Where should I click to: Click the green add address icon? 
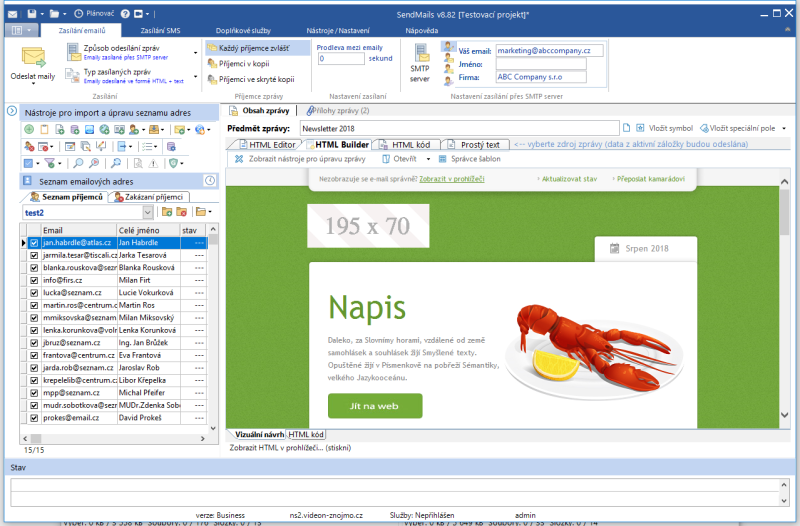click(x=29, y=130)
